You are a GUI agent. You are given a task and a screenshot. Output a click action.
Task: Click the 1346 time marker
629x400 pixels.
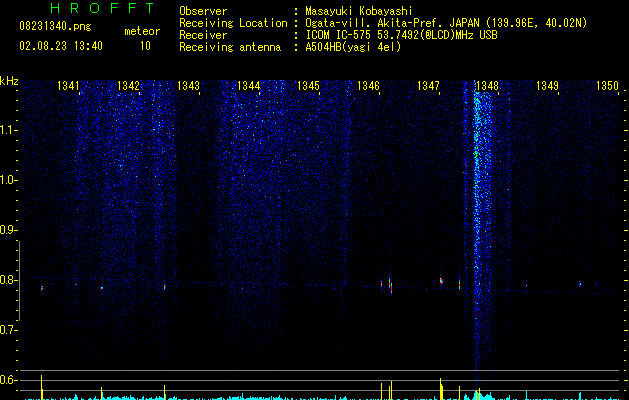[368, 86]
